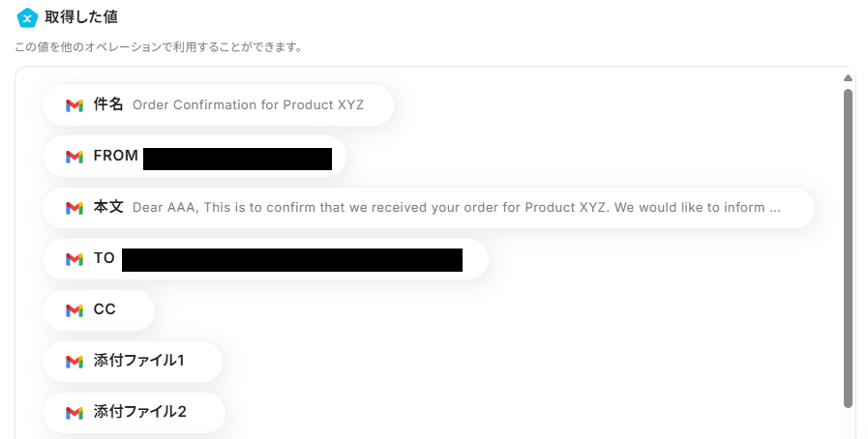Click the 取得した値 heading text
Image resolution: width=868 pixels, height=439 pixels.
(x=81, y=17)
